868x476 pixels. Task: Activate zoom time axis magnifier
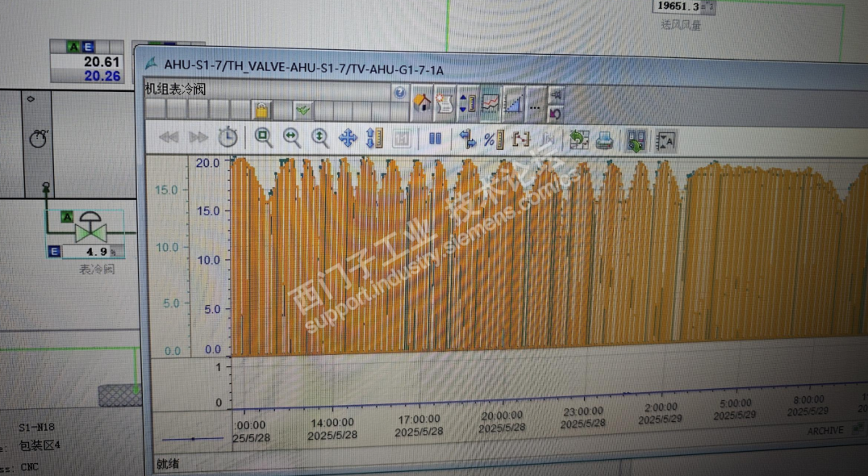tap(292, 138)
